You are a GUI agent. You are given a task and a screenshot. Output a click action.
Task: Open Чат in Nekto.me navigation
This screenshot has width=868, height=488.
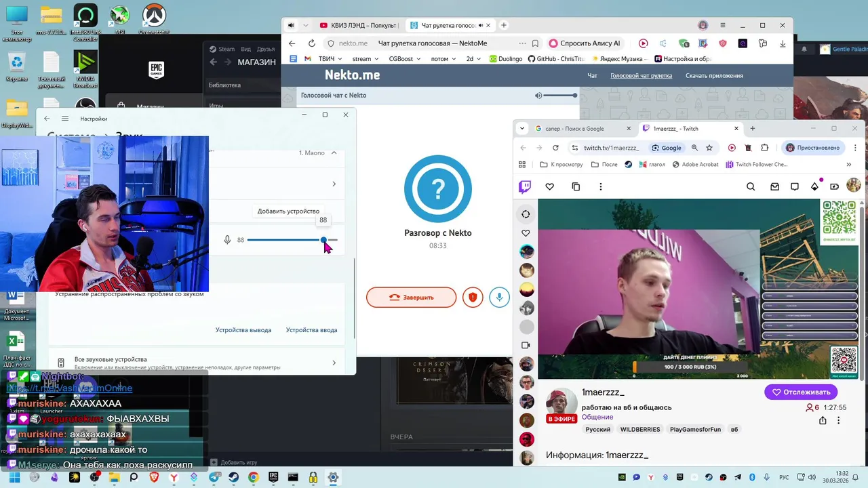(x=592, y=76)
